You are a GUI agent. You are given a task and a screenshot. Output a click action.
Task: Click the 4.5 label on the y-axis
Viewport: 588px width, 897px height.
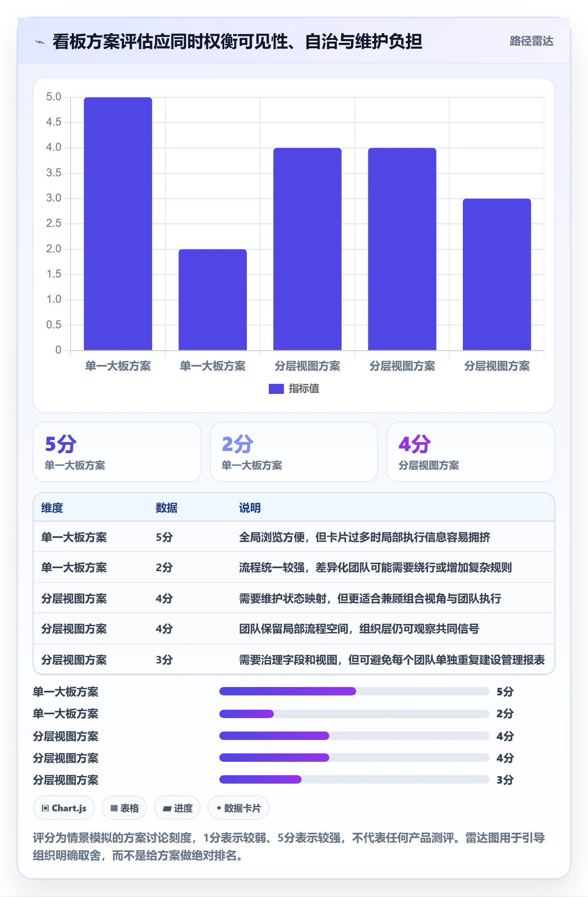(x=54, y=122)
